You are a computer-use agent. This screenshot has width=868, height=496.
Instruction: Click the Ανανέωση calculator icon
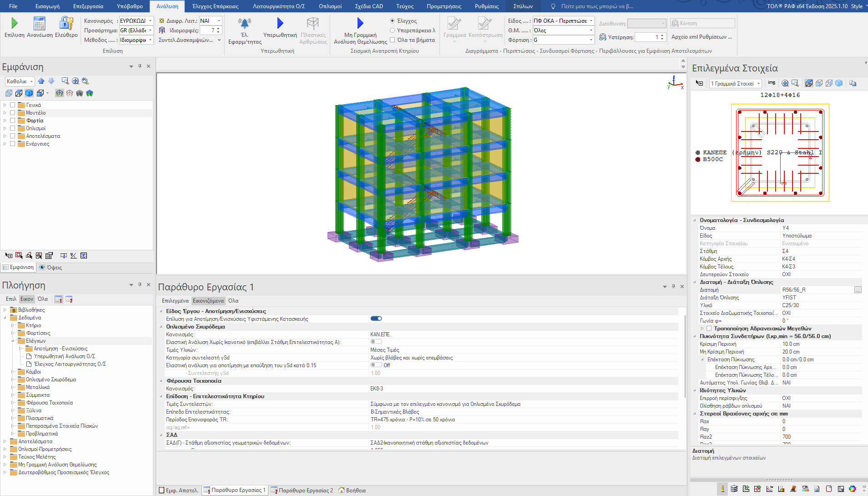coord(40,23)
